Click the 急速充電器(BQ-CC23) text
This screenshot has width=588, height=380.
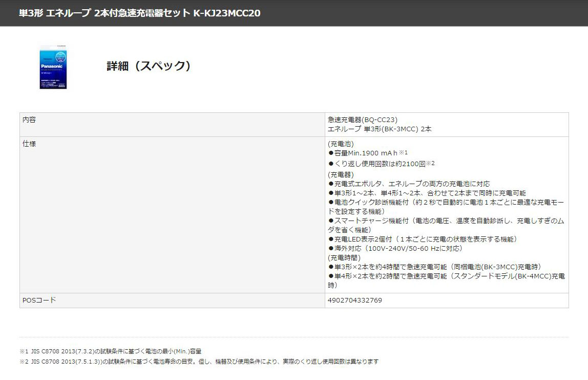(363, 120)
